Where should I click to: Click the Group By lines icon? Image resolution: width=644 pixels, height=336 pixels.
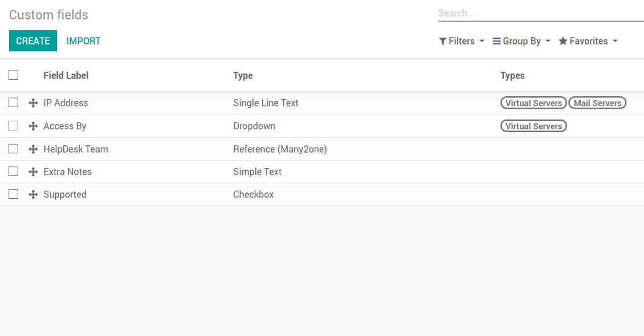click(496, 42)
